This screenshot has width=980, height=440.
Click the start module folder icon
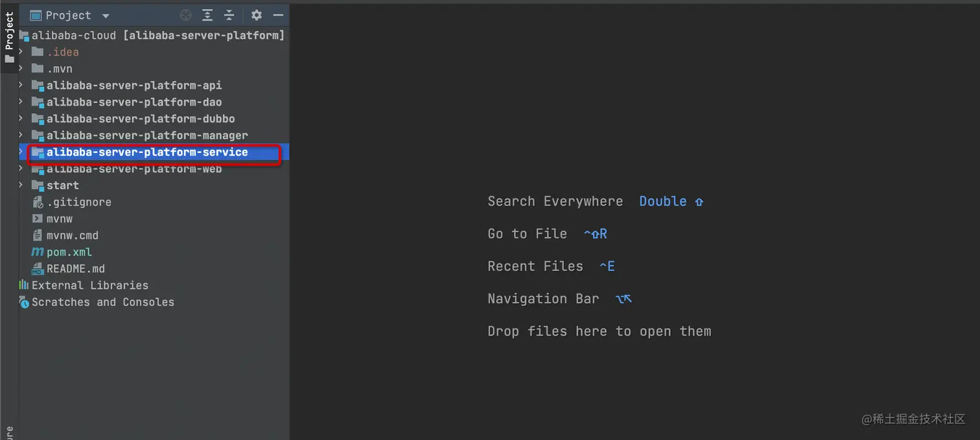coord(38,185)
